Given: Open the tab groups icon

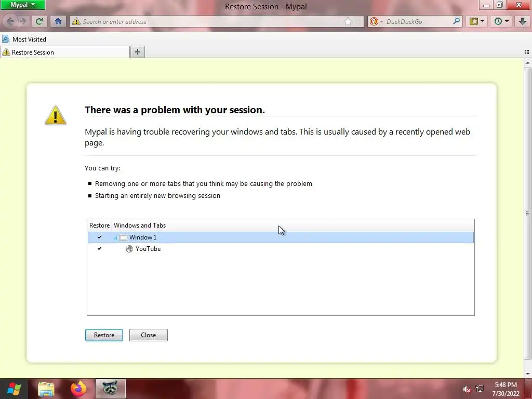Looking at the screenshot, I should click(x=527, y=52).
